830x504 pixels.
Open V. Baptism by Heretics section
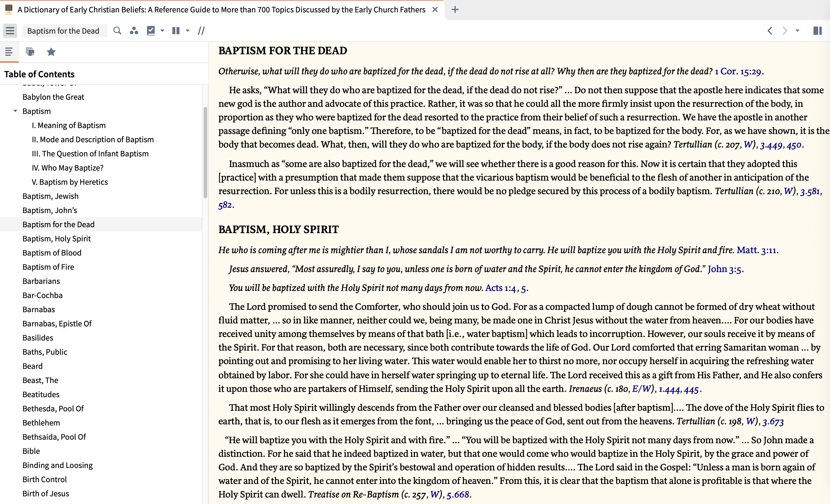pos(70,182)
